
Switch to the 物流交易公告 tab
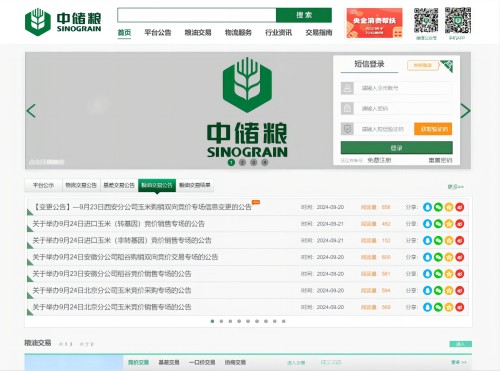(81, 185)
